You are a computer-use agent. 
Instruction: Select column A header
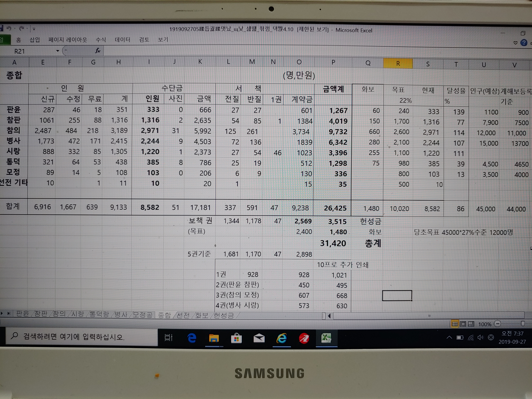14,62
